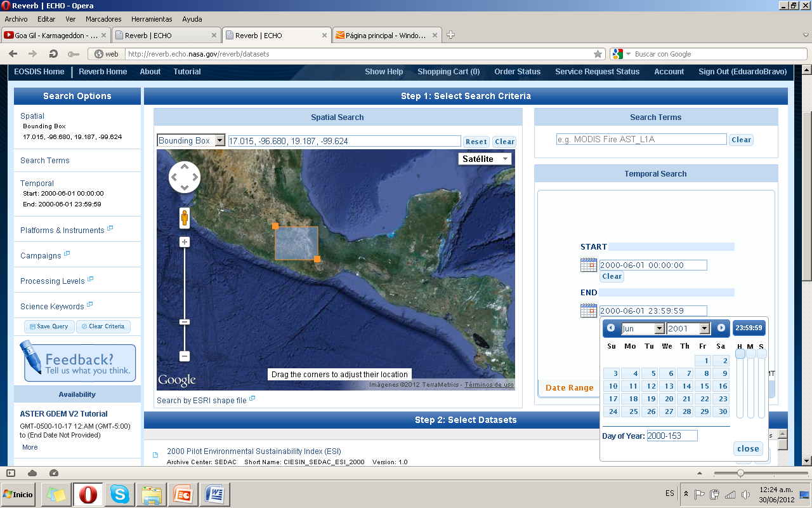Open the Bounding Box type dropdown
The image size is (812, 508).
click(191, 140)
